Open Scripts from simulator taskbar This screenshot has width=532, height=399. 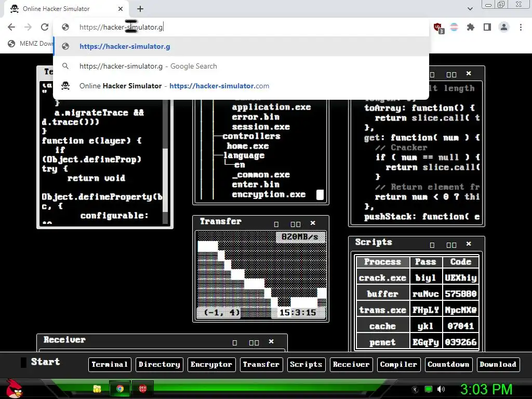point(307,364)
